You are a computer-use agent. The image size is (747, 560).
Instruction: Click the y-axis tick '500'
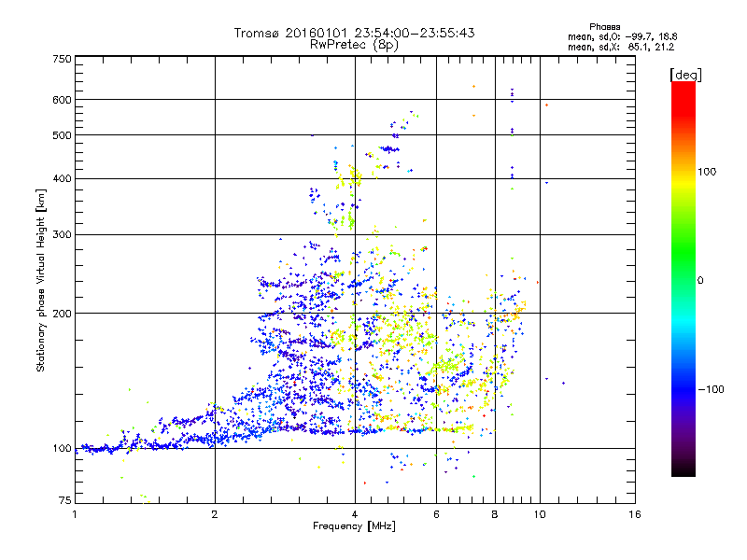click(62, 135)
